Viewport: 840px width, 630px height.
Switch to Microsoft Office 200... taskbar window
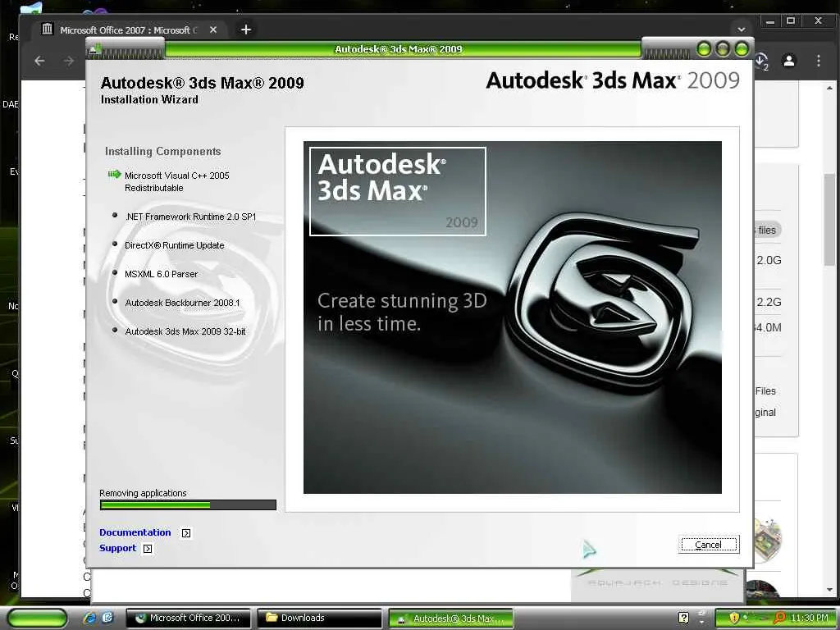(x=189, y=619)
